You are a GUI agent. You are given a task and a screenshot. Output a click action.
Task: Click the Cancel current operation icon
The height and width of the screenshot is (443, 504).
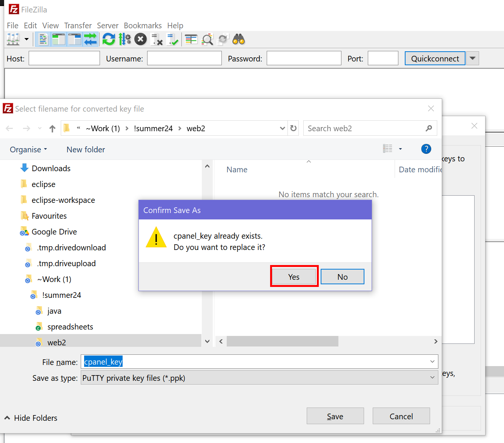[x=141, y=39]
